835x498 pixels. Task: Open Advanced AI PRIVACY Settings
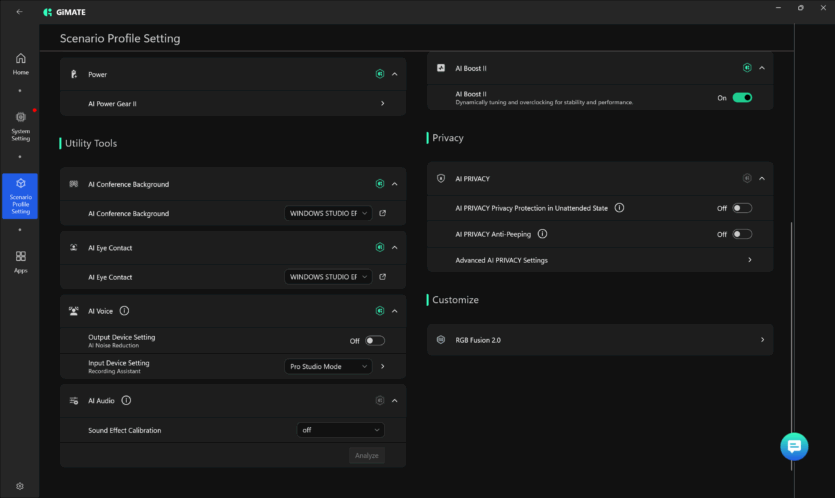click(600, 260)
